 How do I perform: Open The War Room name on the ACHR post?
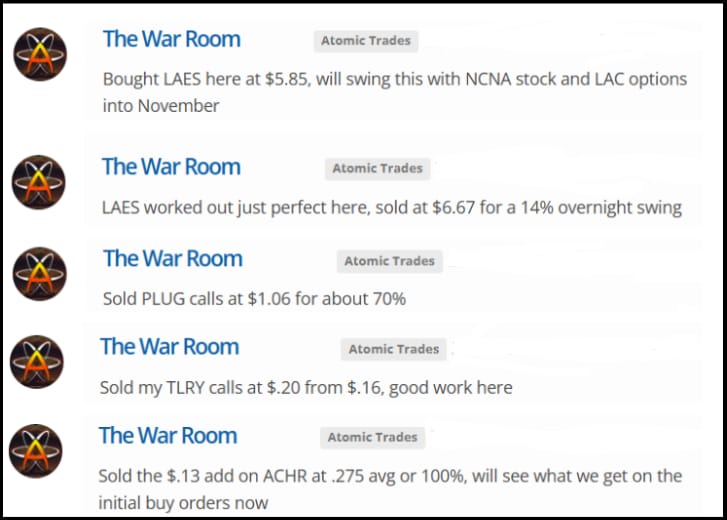coord(168,436)
